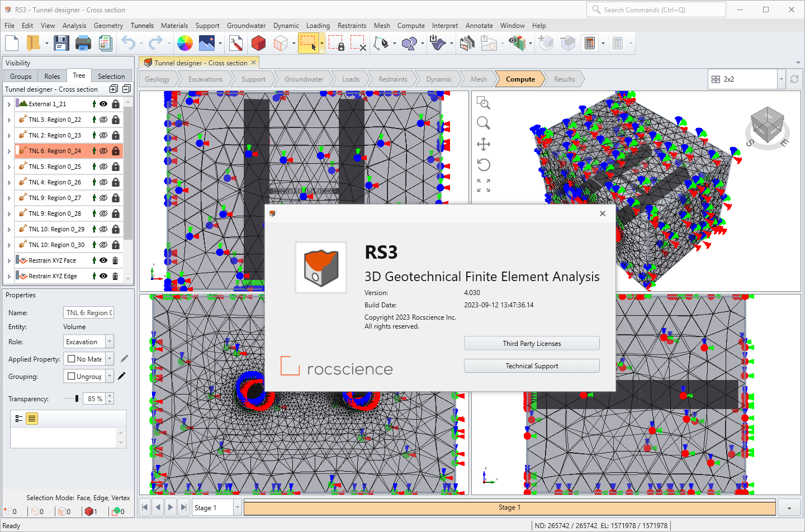Click the Zoom box tool in 3D view

pyautogui.click(x=484, y=103)
